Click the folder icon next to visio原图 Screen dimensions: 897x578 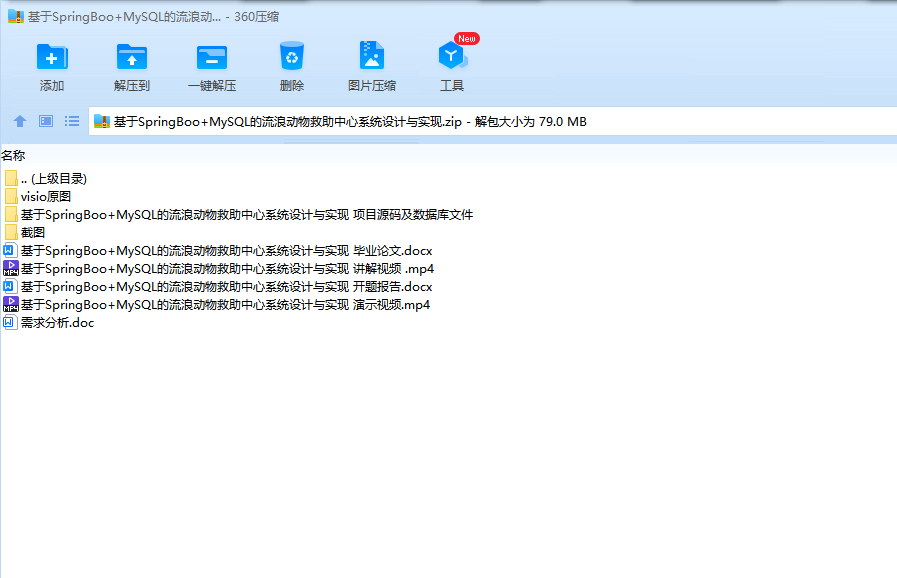(x=11, y=196)
